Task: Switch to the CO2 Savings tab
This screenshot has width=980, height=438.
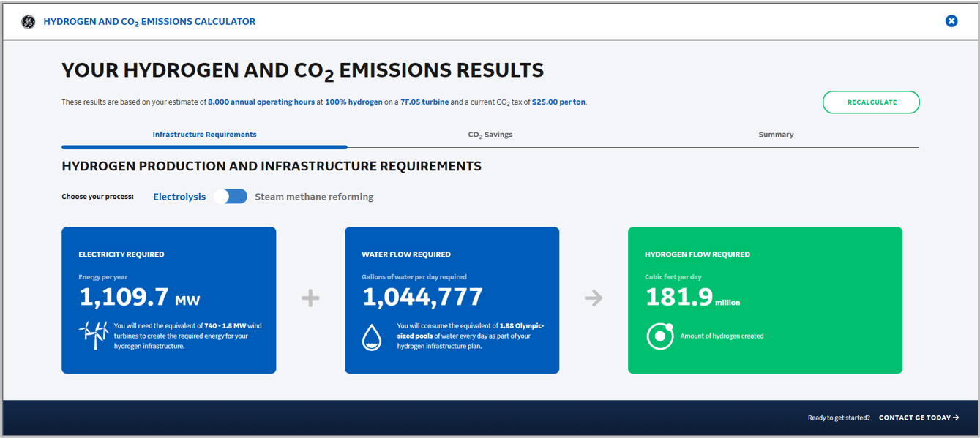Action: (x=490, y=135)
